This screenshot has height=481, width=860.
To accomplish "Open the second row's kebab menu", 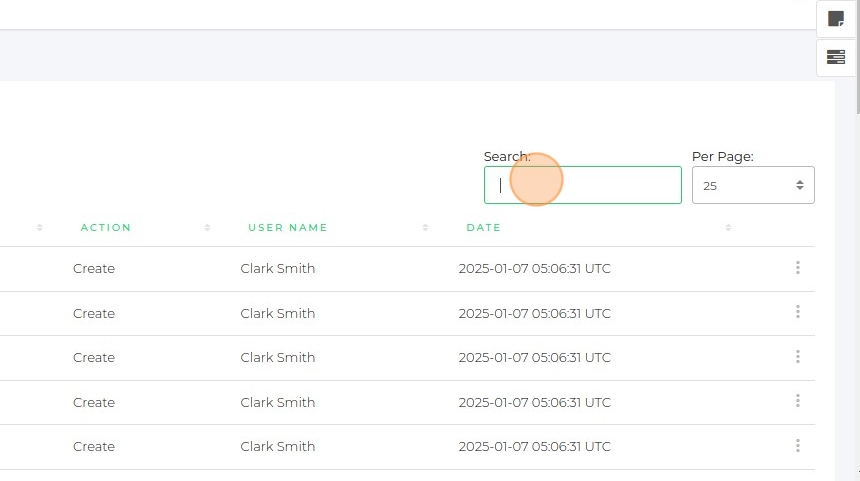I will click(797, 312).
